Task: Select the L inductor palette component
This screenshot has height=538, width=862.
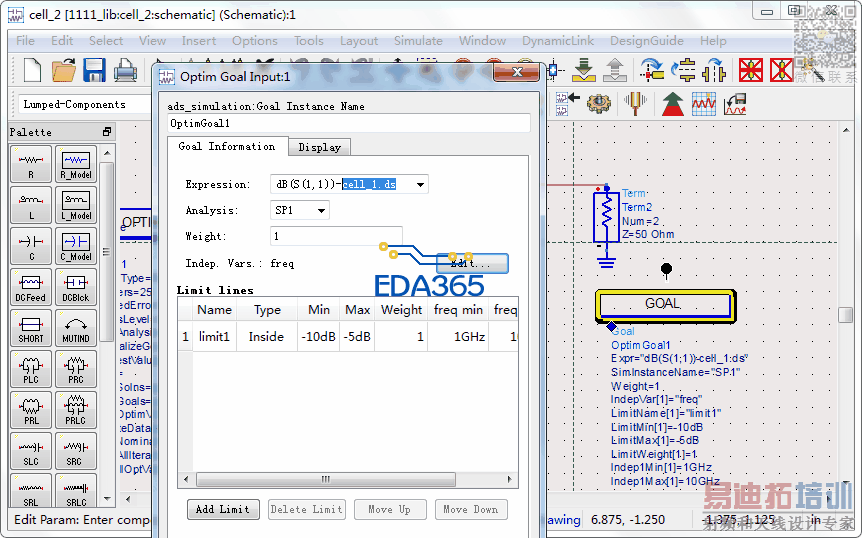Action: coord(31,205)
